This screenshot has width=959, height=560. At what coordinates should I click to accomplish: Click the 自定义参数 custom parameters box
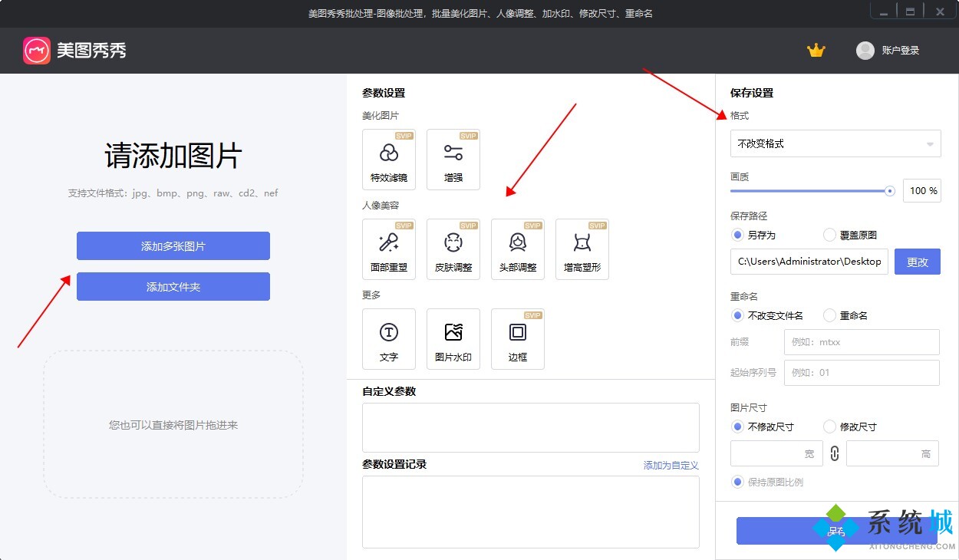[x=531, y=427]
